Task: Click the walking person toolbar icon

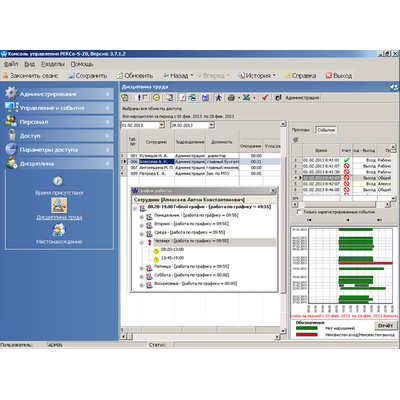Action: click(218, 98)
